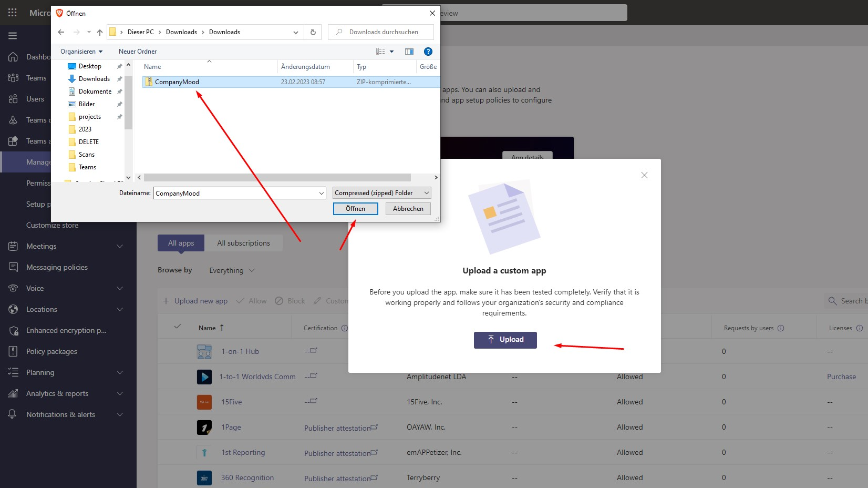Open Compressed (zipped) Folder file type dropdown

(382, 193)
